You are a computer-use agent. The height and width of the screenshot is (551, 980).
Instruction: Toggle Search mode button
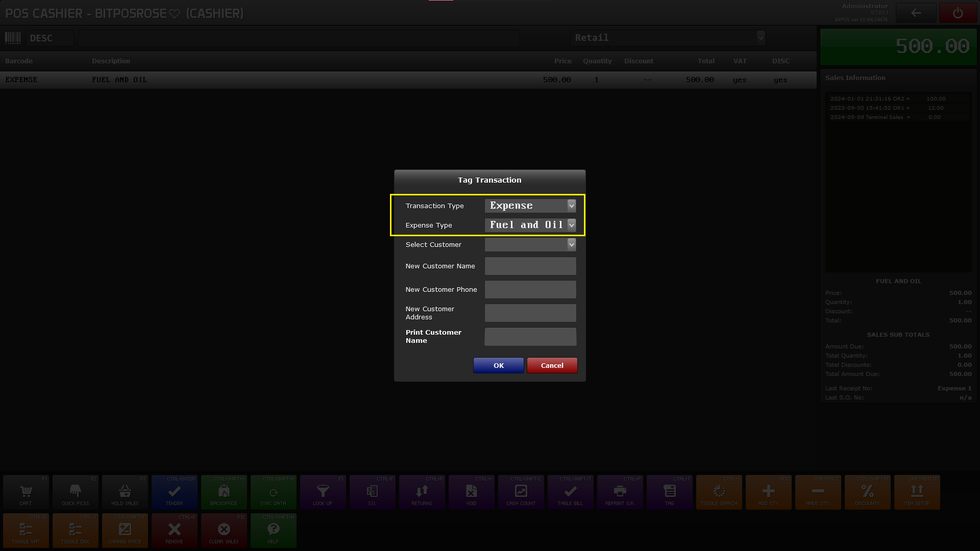[719, 492]
